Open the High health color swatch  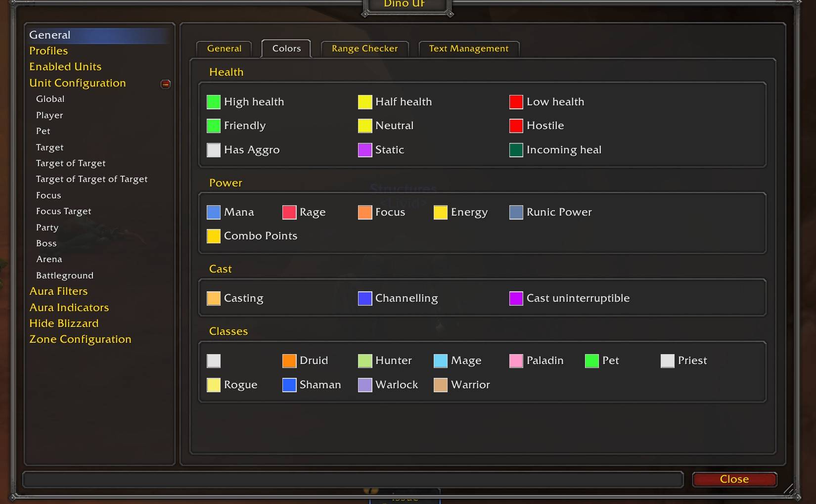tap(213, 102)
